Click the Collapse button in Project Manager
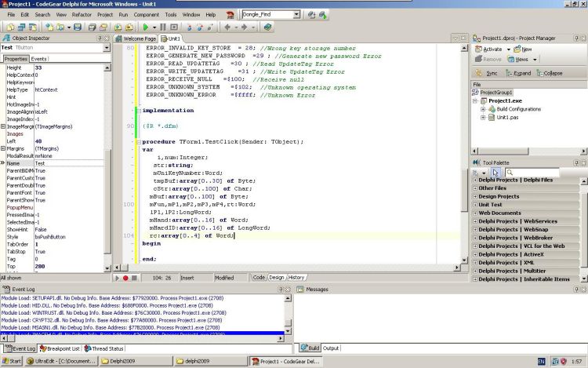Viewport: 588px width, 368px height. [550, 73]
